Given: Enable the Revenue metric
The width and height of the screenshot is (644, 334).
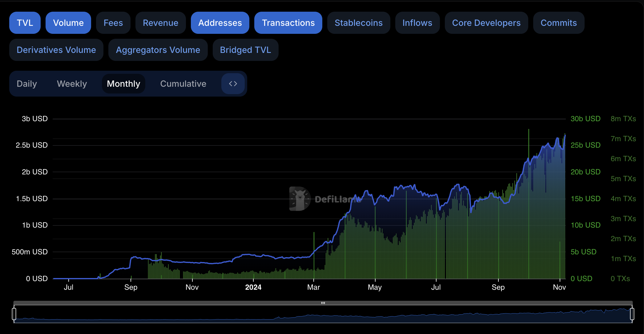Looking at the screenshot, I should tap(161, 23).
